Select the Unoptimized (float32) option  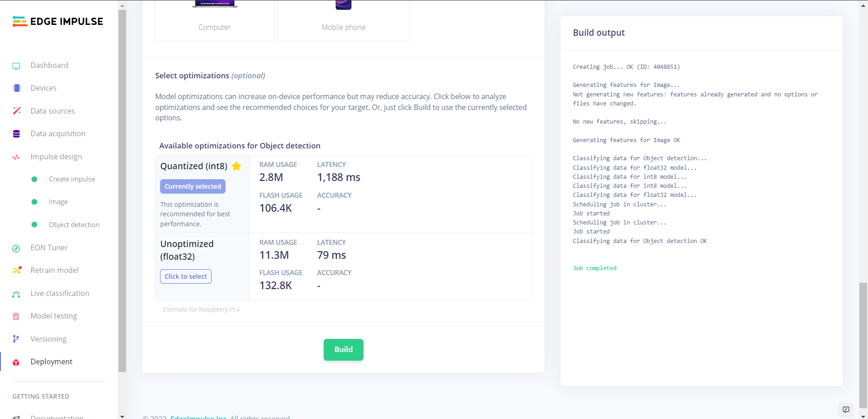pos(186,276)
